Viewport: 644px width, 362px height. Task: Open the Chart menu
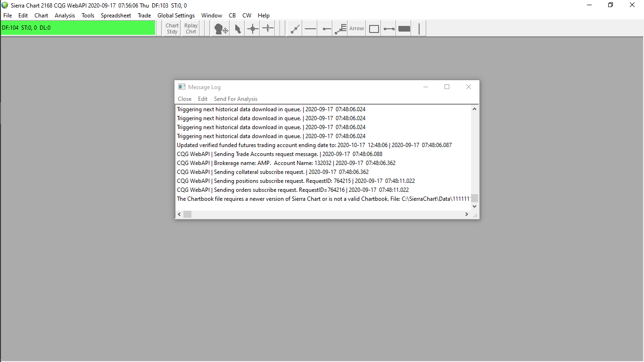pos(41,16)
